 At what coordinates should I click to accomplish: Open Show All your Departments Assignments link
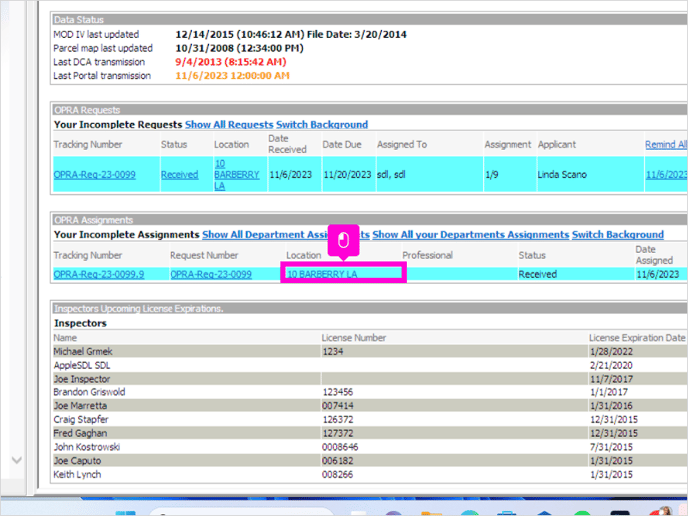pos(470,235)
